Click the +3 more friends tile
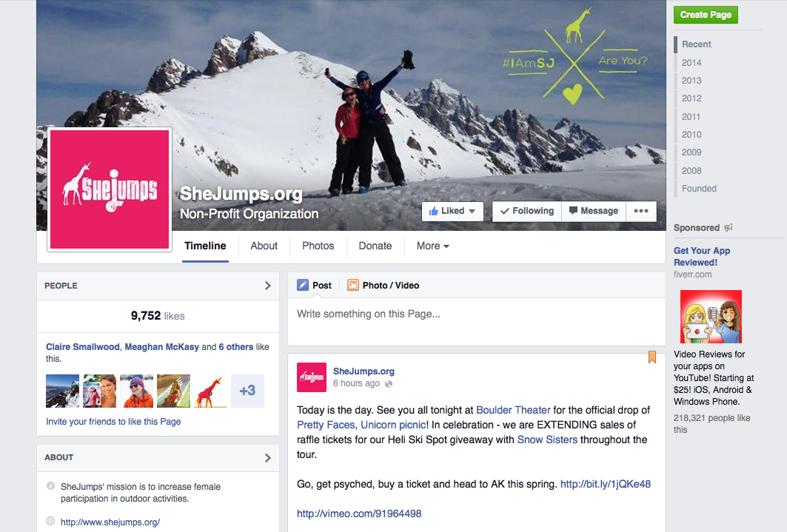The height and width of the screenshot is (532, 787). pos(247,391)
